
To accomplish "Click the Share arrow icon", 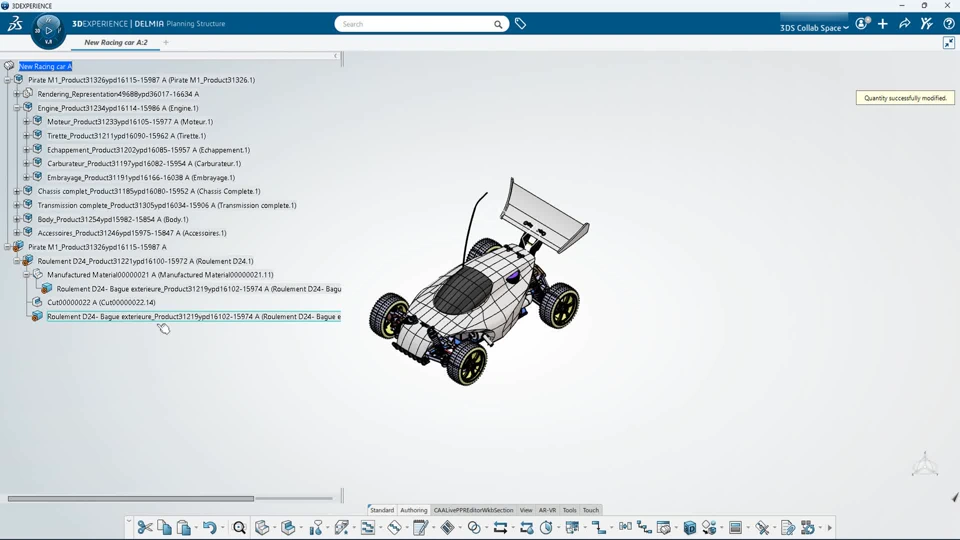I will 904,24.
